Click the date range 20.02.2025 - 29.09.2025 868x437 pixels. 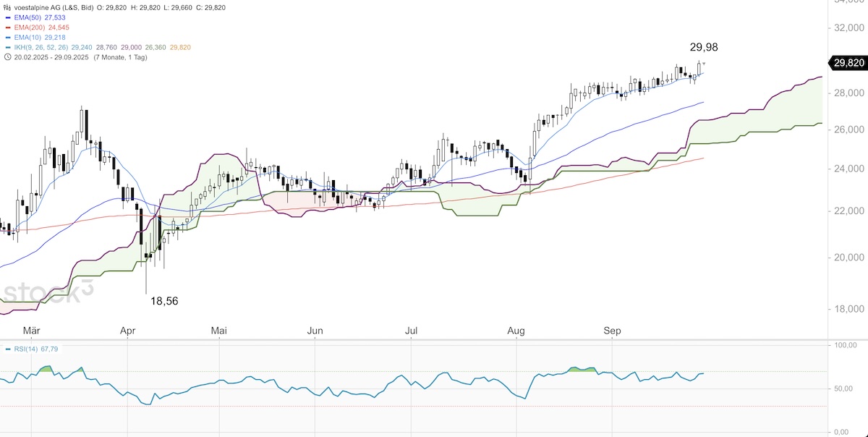tap(51, 57)
